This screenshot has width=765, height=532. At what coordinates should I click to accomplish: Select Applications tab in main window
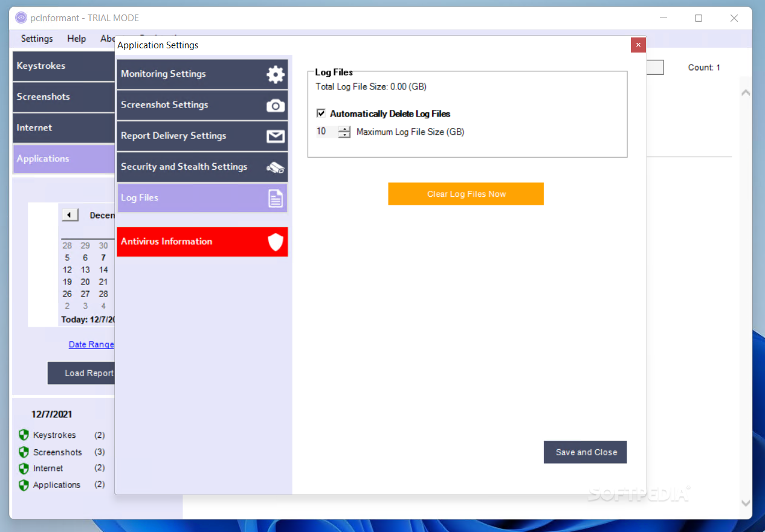pos(63,159)
